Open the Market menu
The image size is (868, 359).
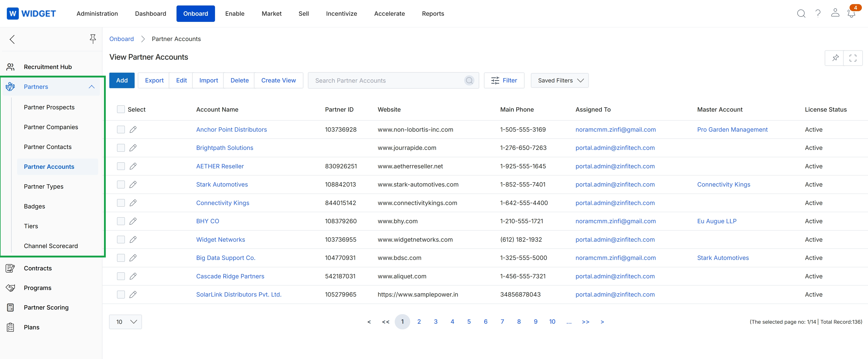(x=271, y=13)
